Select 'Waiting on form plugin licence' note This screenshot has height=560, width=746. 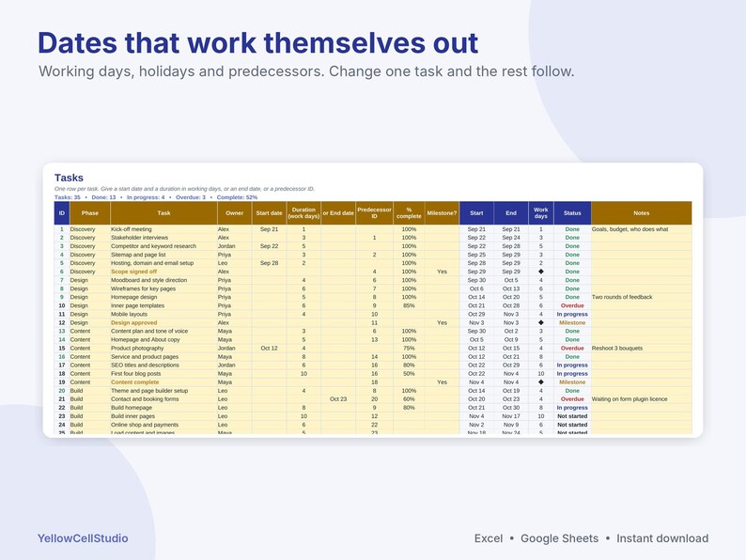coord(629,399)
